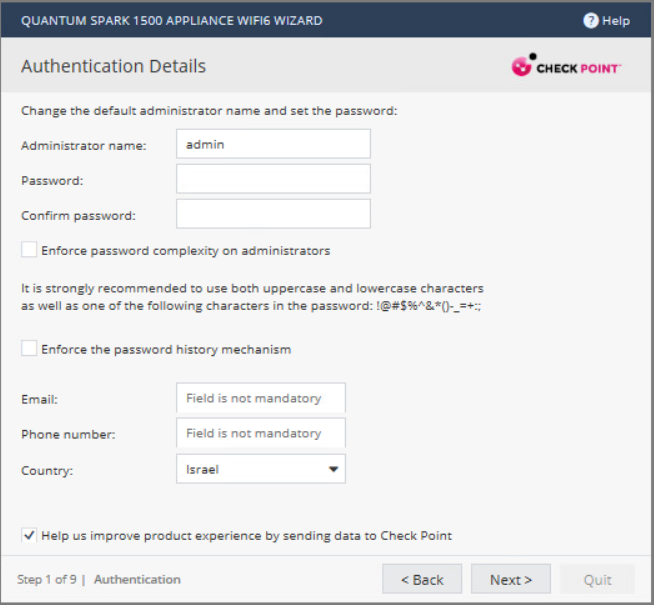Click the Authentication step name in footer
Image resolution: width=654 pixels, height=605 pixels.
pos(137,579)
